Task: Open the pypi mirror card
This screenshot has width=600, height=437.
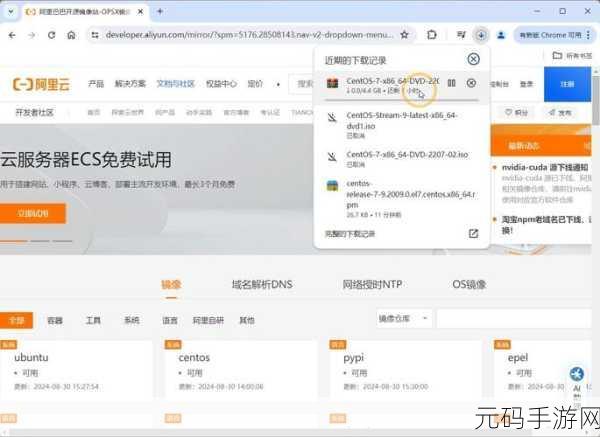Action: pos(406,369)
